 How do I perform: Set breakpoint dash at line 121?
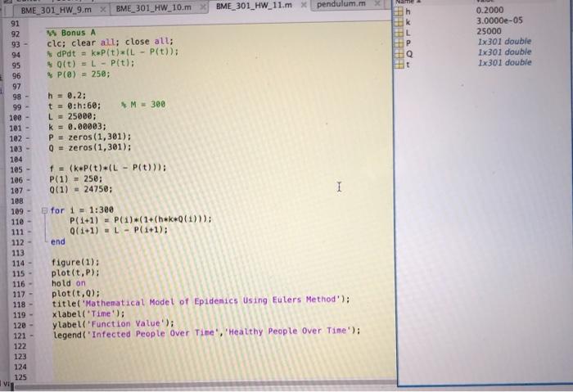pyautogui.click(x=31, y=336)
